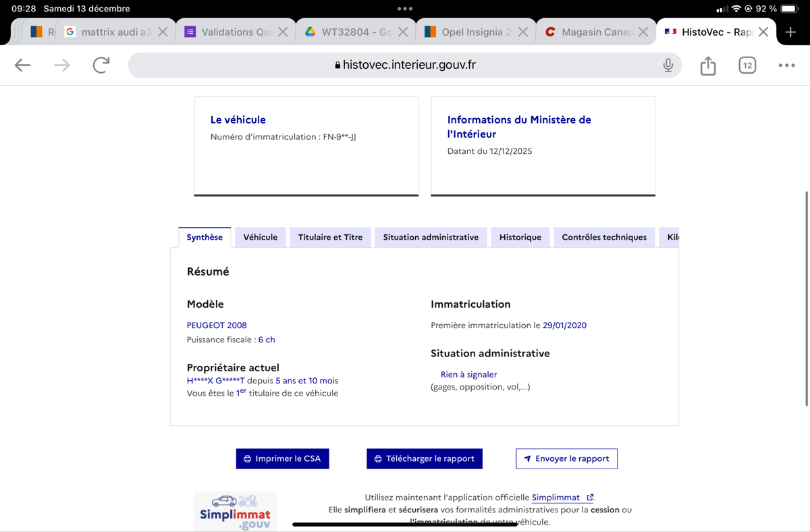Viewport: 810px width, 532px height.
Task: Tap the Wi-Fi icon in status bar
Action: click(736, 9)
